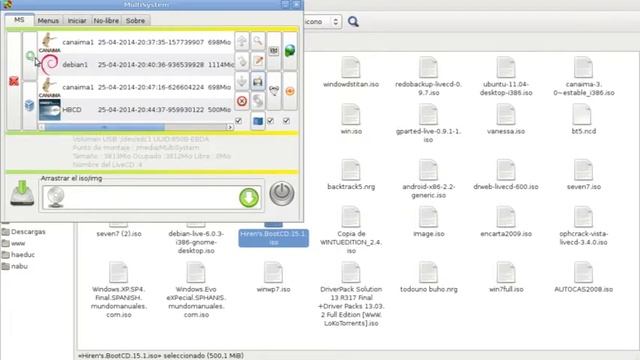Image resolution: width=640 pixels, height=360 pixels.
Task: Select the encarta2009.iso file
Action: pos(506,222)
